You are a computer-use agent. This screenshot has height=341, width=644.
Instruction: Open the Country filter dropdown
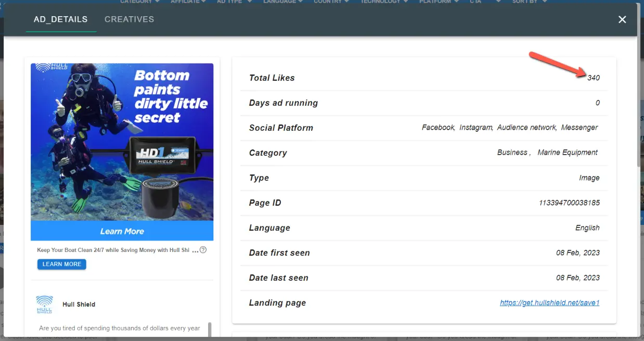[x=331, y=2]
